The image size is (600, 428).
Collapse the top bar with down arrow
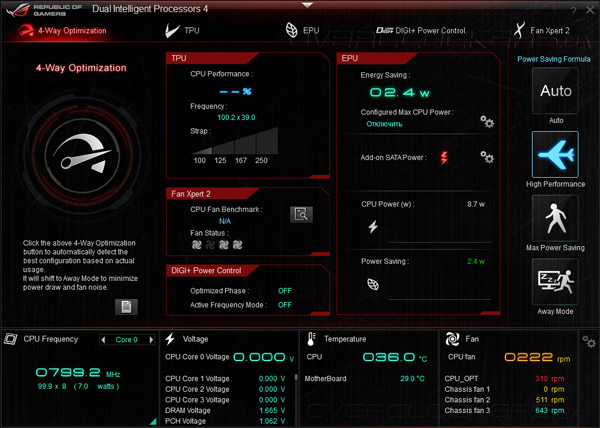[x=307, y=5]
